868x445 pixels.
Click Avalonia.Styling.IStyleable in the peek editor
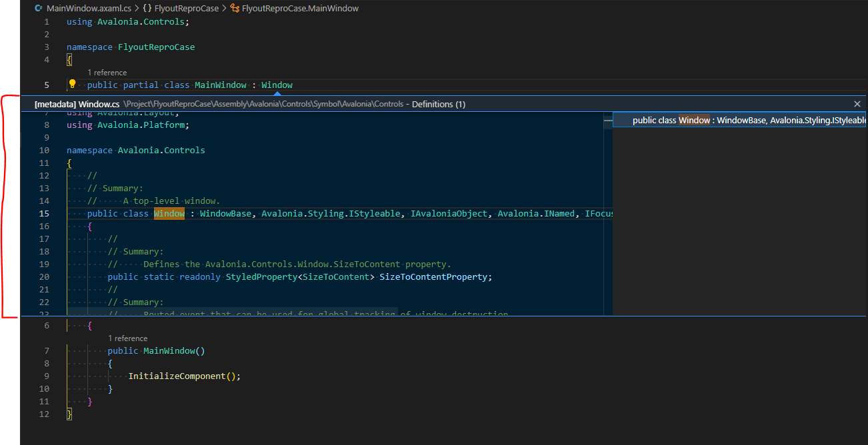click(331, 213)
